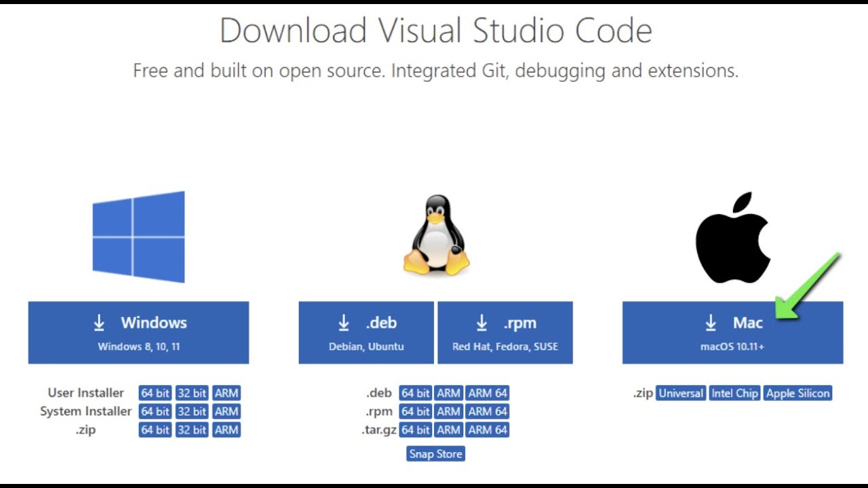Click the '.tar.gz' label

(x=379, y=430)
